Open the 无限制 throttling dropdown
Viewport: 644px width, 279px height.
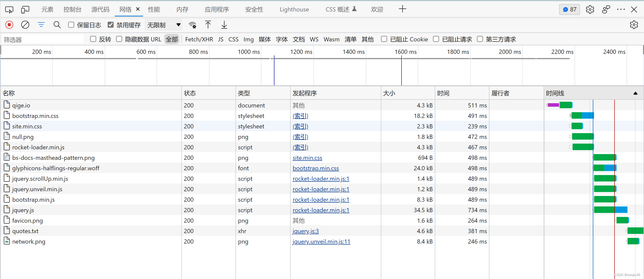164,25
